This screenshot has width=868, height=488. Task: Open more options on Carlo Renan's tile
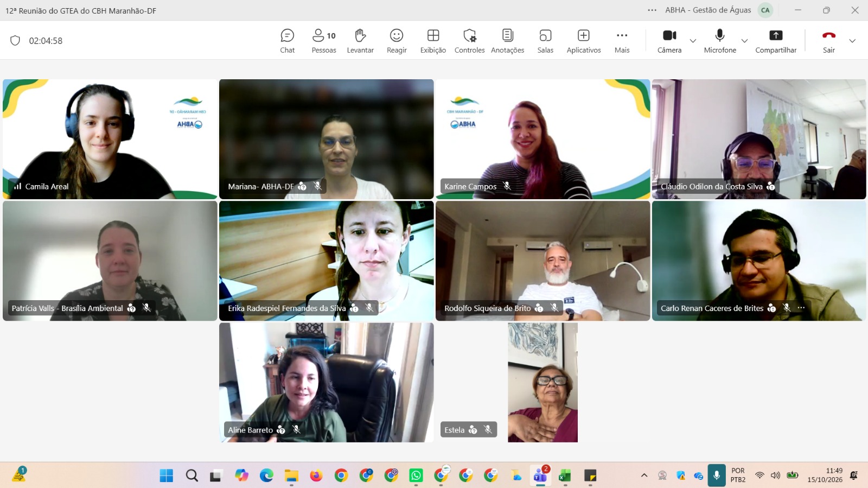pyautogui.click(x=801, y=308)
